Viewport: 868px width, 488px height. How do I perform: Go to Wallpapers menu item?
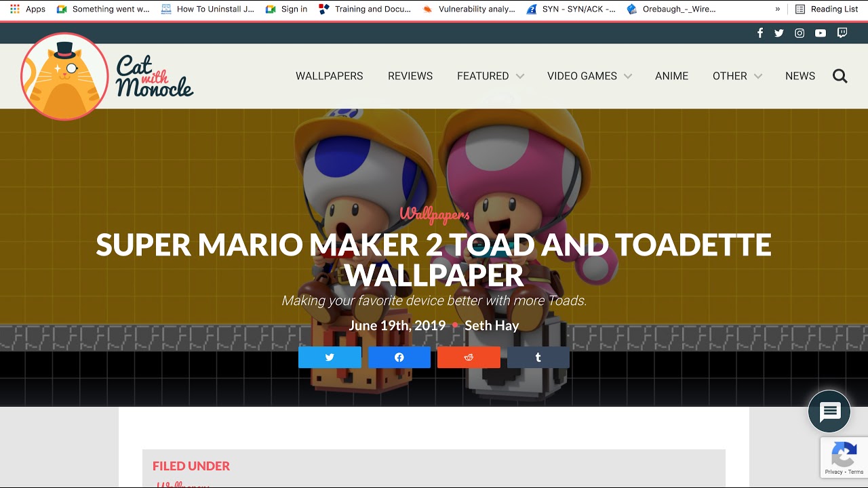coord(330,76)
